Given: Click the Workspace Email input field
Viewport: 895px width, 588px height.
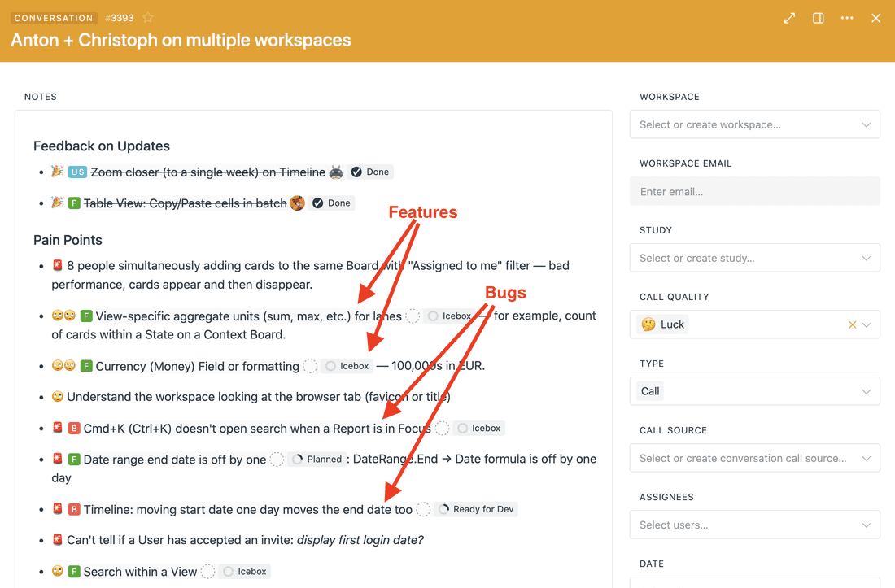Looking at the screenshot, I should [x=754, y=191].
